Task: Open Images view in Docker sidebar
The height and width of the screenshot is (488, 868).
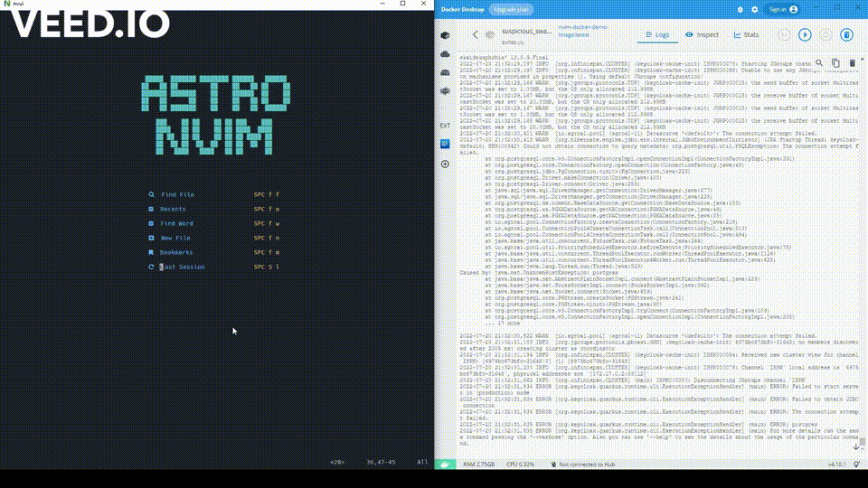Action: point(445,54)
